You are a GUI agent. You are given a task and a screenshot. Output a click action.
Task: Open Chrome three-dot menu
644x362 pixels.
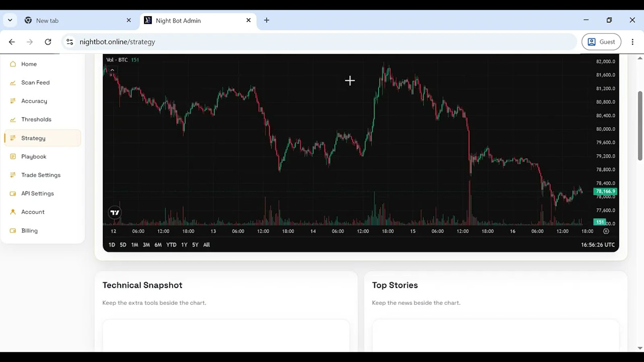tap(632, 42)
